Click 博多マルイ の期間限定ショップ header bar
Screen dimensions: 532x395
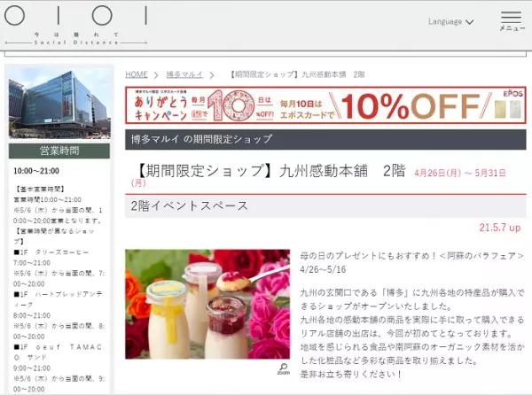coord(325,139)
